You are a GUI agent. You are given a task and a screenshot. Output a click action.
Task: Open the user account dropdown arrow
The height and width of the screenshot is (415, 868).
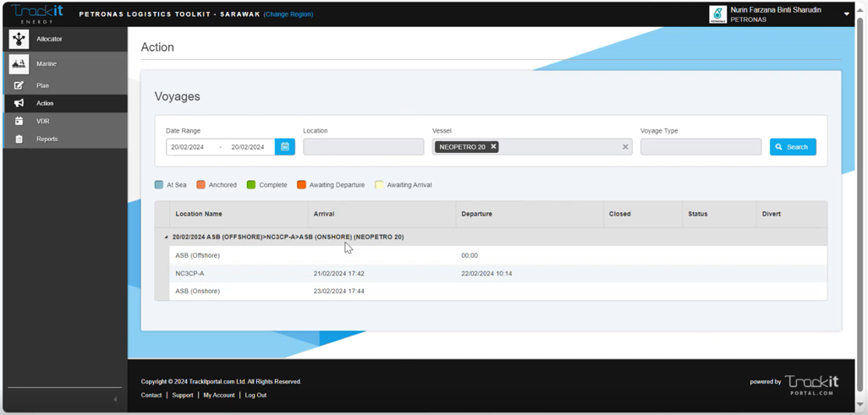tap(846, 14)
